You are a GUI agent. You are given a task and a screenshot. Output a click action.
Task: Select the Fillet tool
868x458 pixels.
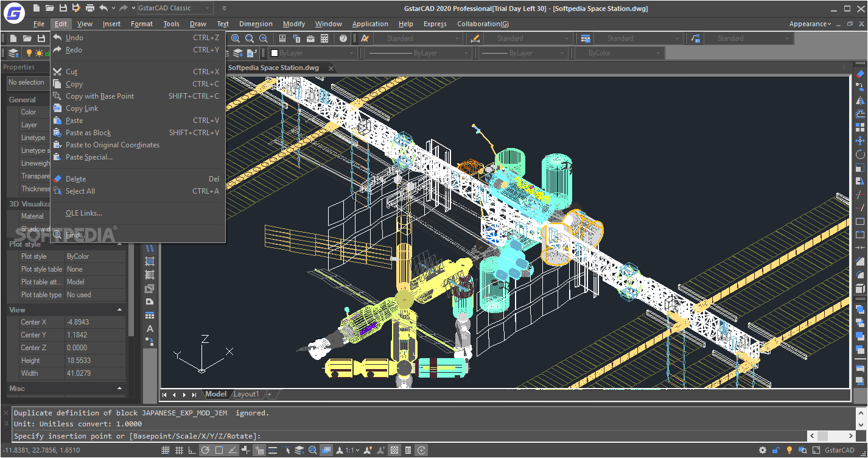[860, 275]
